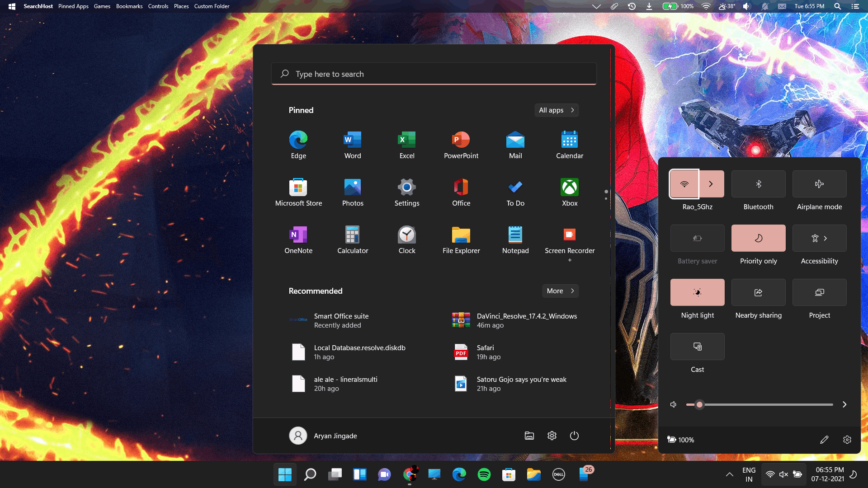Open all settings gear in quick settings
This screenshot has width=868, height=488.
(847, 440)
